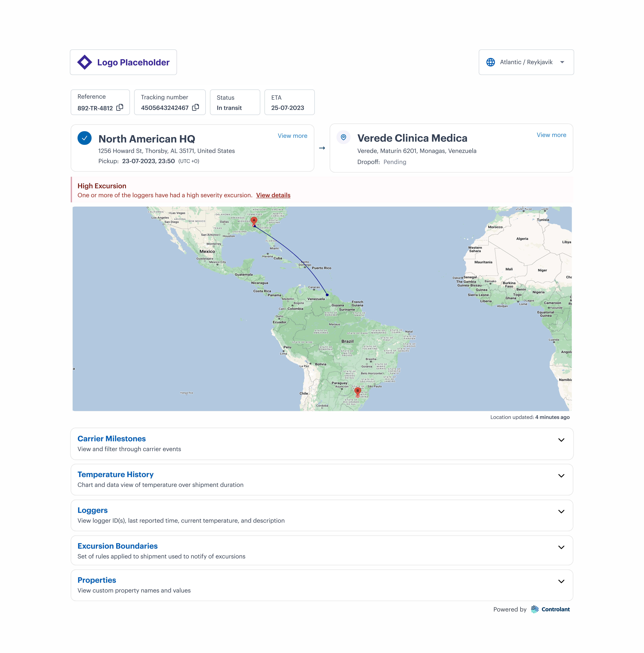This screenshot has width=644, height=653.
Task: Expand the Excursion Boundaries chevron
Action: pyautogui.click(x=561, y=547)
